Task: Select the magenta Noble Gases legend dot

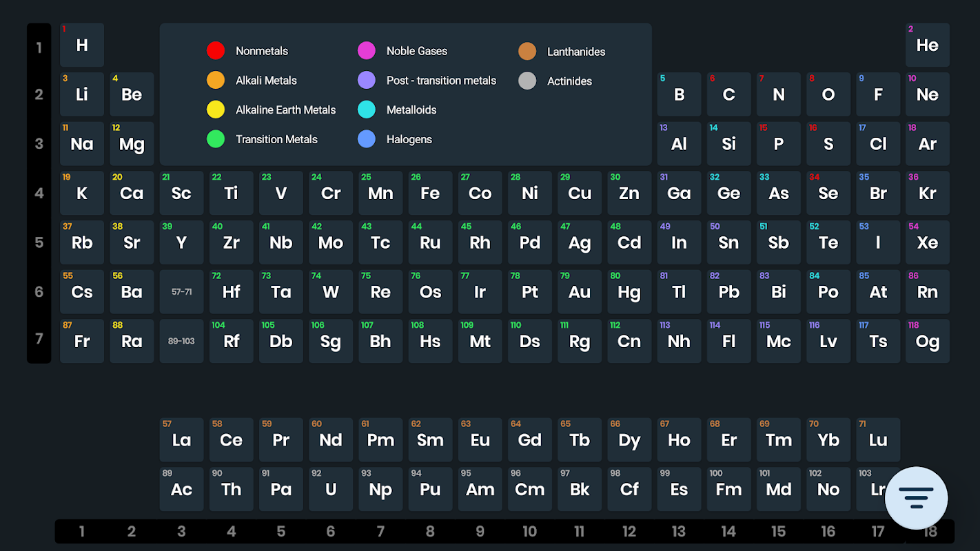Action: pos(367,51)
